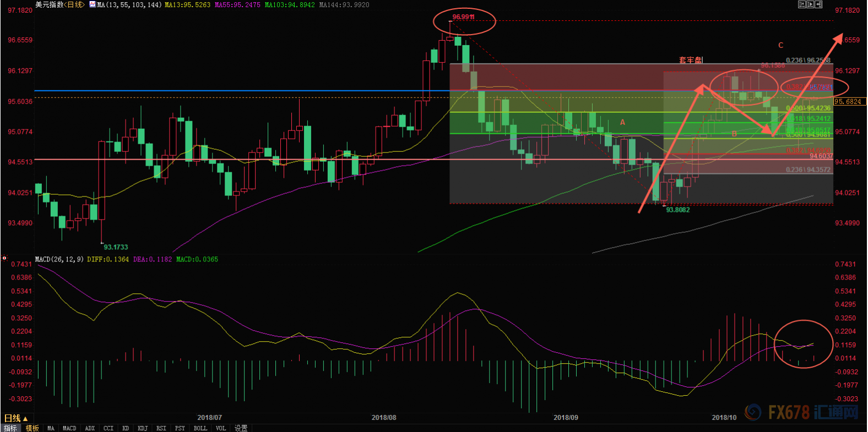Select the RSI indicator tab
Viewport: 868px width, 432px height.
tap(161, 428)
